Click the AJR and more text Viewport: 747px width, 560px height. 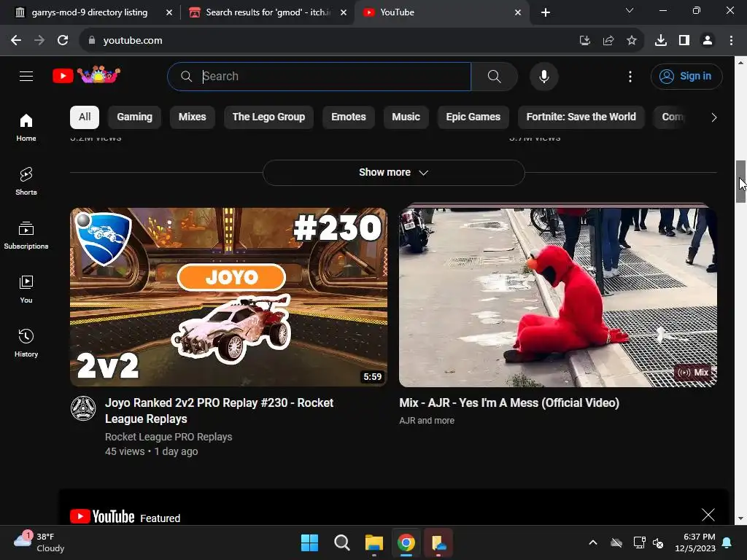pyautogui.click(x=427, y=421)
